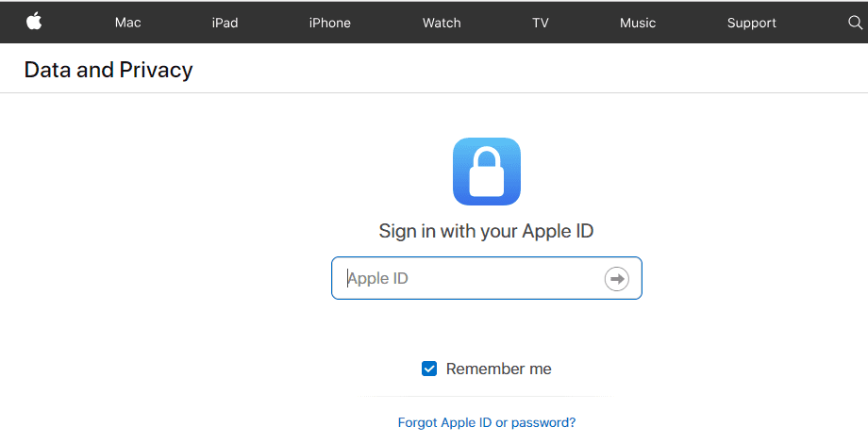
Task: Click the Data and Privacy heading
Action: pos(108,71)
